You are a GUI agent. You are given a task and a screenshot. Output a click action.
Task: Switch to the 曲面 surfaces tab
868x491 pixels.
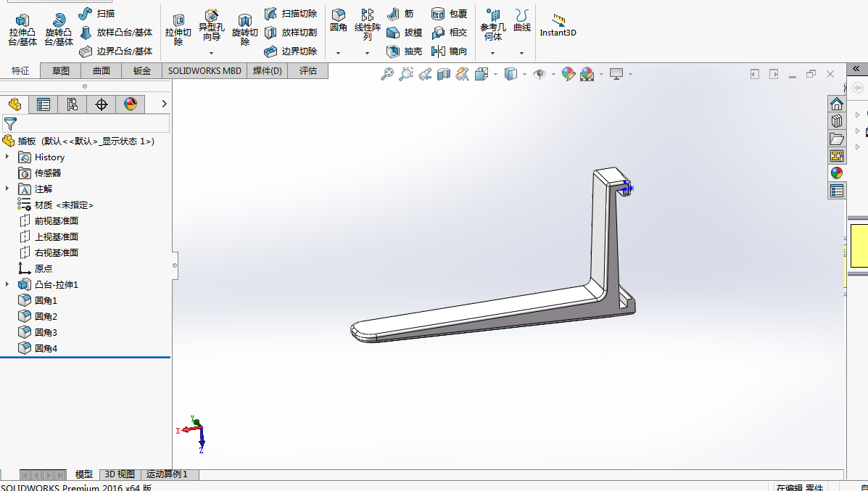coord(102,71)
